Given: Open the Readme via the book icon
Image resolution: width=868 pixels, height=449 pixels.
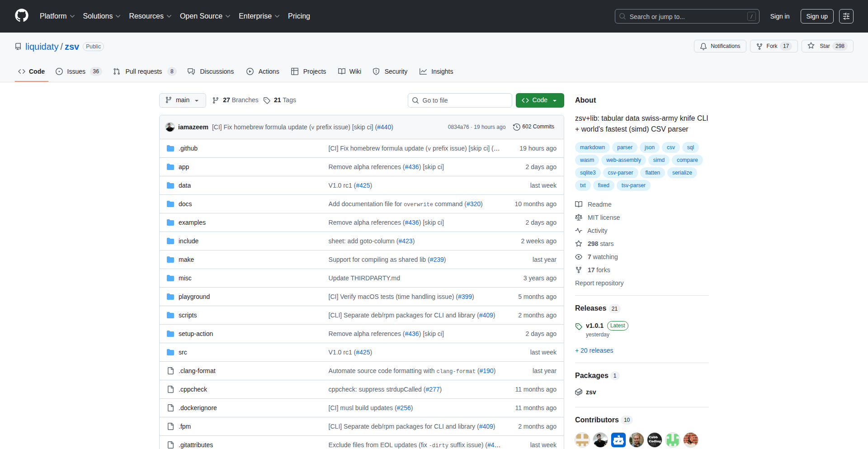Looking at the screenshot, I should pos(579,204).
